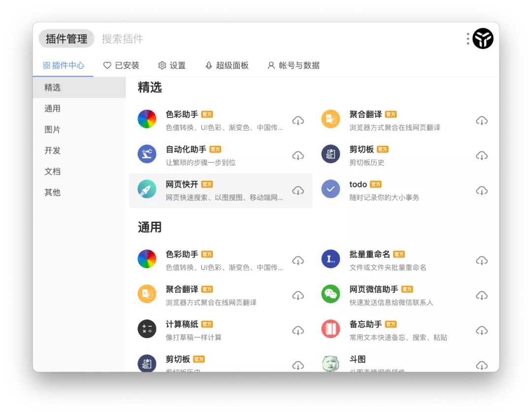Click 官方 badge next to todo
This screenshot has height=415, width=532.
pos(375,185)
